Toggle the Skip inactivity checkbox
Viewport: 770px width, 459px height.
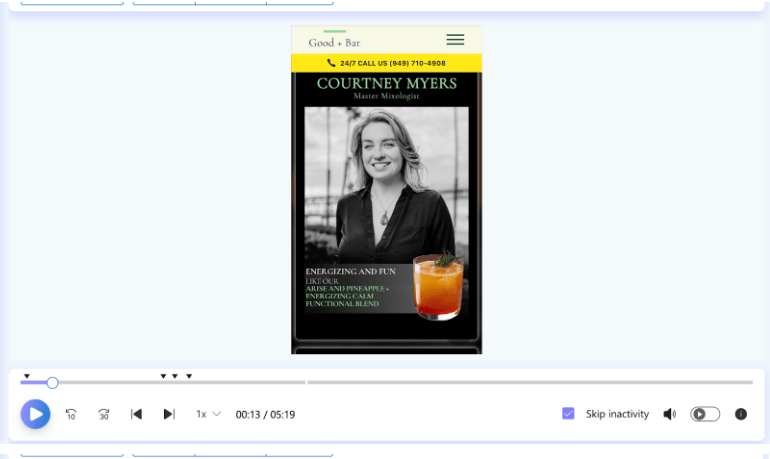[568, 414]
